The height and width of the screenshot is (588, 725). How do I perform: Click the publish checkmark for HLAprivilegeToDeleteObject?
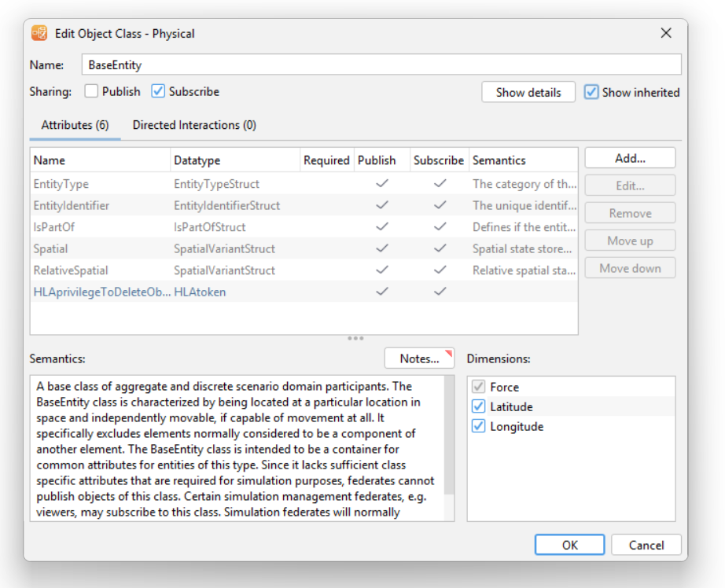(382, 291)
